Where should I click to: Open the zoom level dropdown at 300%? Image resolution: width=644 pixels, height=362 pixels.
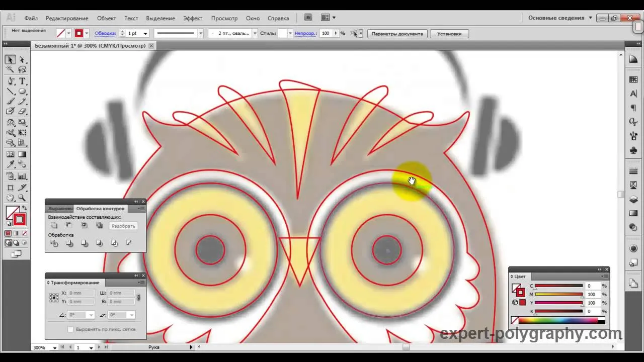coord(54,347)
